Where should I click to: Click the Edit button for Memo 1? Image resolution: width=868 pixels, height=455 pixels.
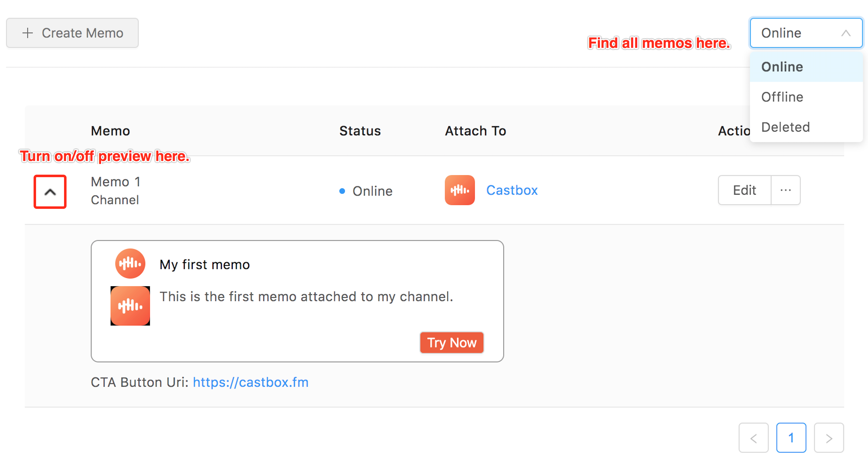pos(744,190)
